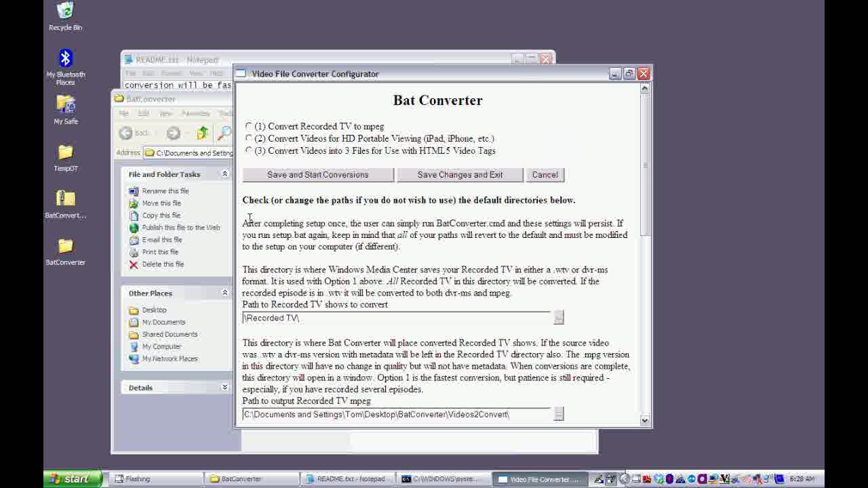Click scrollbar down arrow in Configurator window
This screenshot has width=868, height=488.
tap(645, 420)
